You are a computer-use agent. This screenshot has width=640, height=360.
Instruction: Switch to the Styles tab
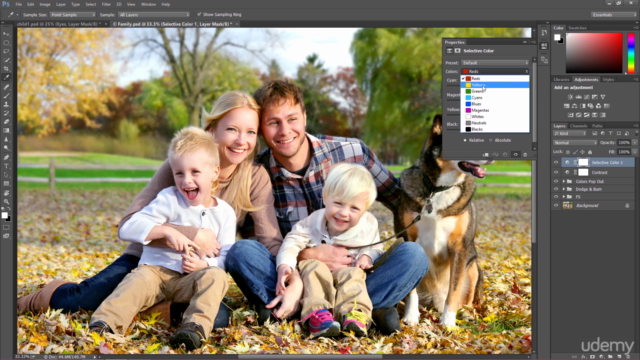pyautogui.click(x=608, y=80)
